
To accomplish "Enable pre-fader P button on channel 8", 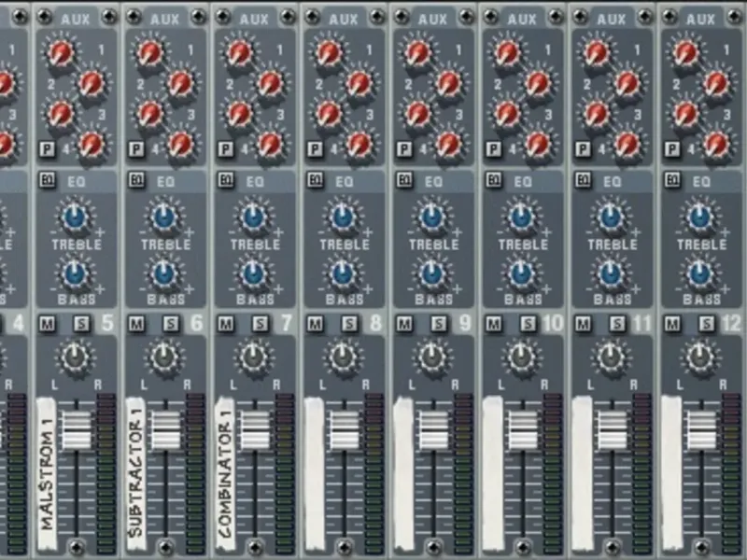I will (315, 149).
